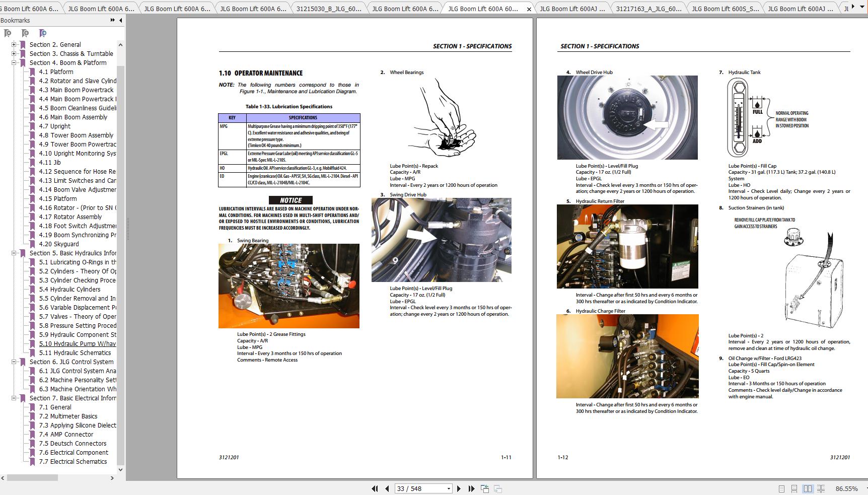Click the delete bookmark icon
This screenshot has width=868, height=495.
[8, 33]
